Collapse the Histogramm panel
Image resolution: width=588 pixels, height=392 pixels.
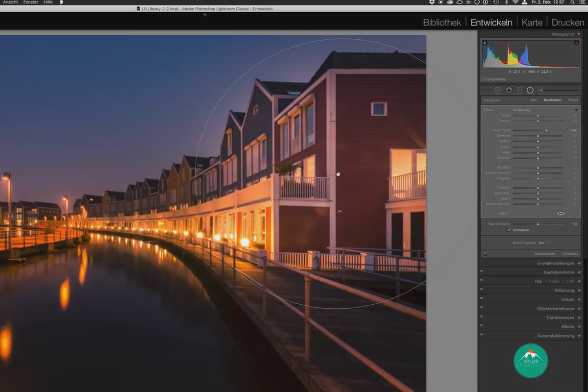(579, 34)
